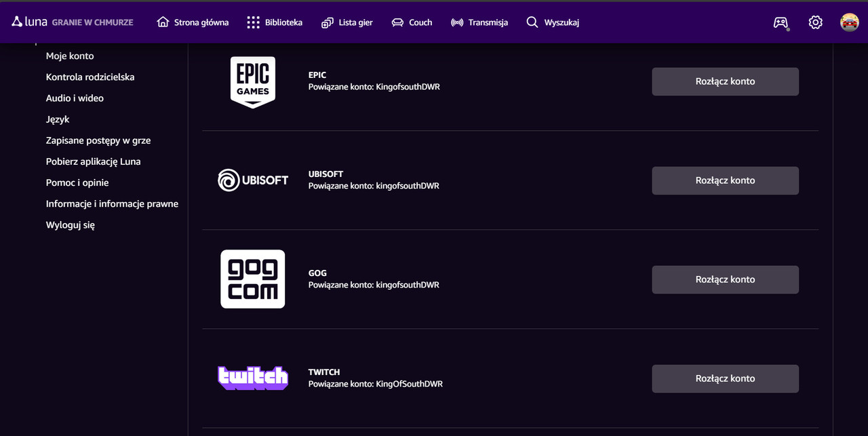868x436 pixels.
Task: Click the Ubisoft logo
Action: pyautogui.click(x=253, y=180)
